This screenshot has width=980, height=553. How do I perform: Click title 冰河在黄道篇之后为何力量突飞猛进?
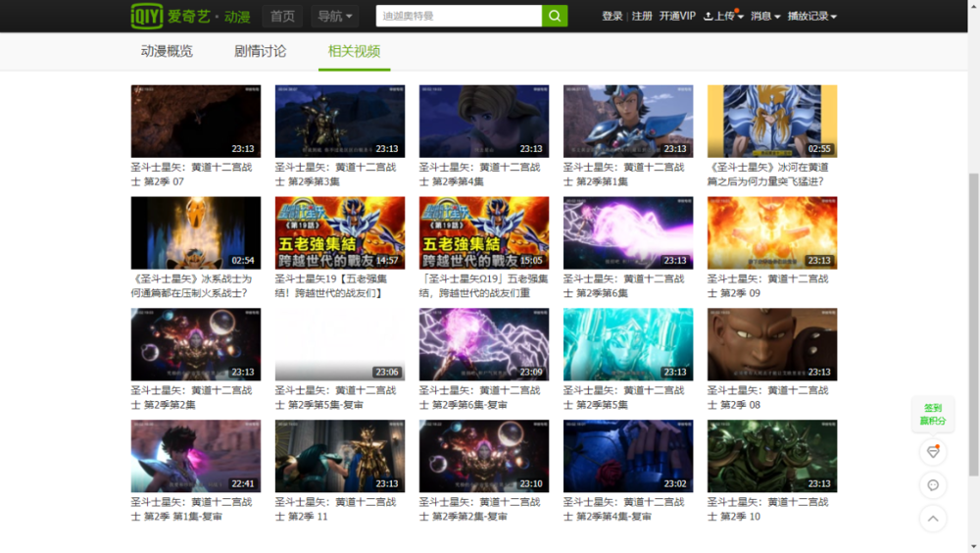coord(768,175)
